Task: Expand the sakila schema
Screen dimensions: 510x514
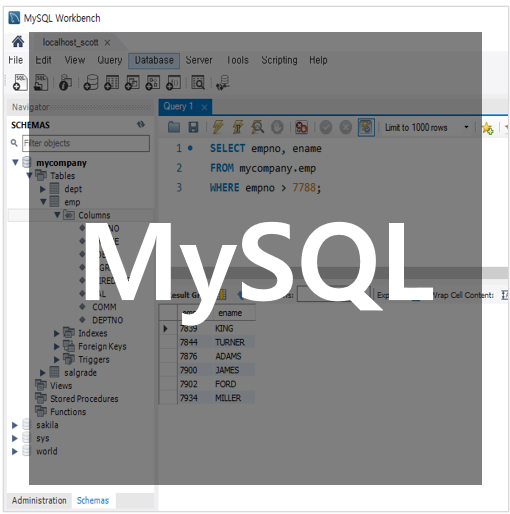Action: click(14, 425)
